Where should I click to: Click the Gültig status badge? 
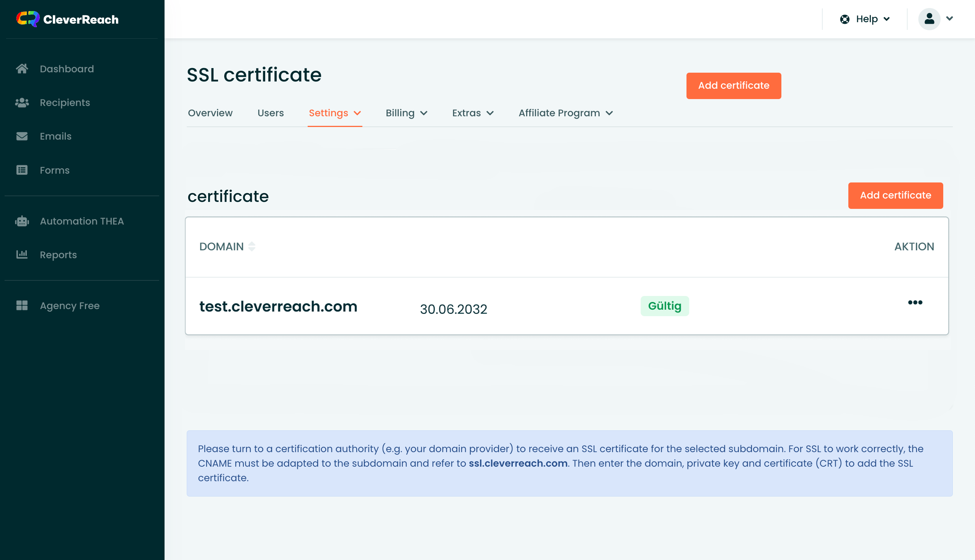click(x=665, y=306)
